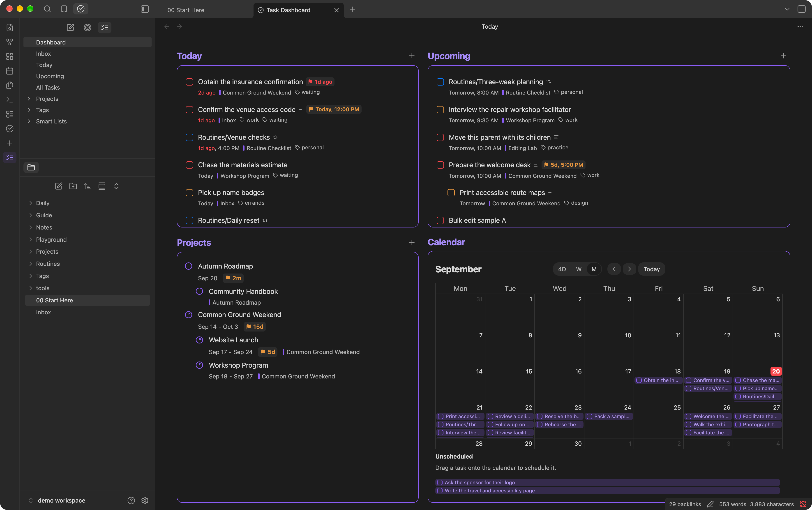Check off Confirm the venue access code

click(x=189, y=110)
